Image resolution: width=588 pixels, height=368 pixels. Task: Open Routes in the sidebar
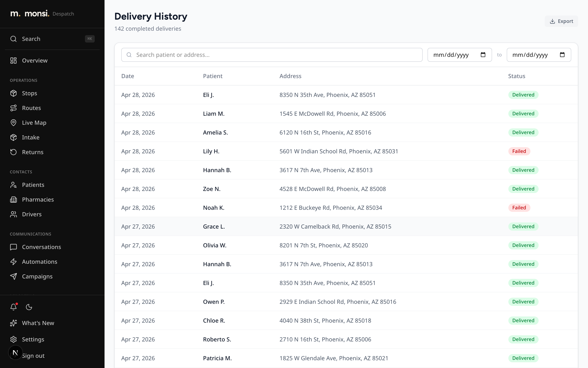click(x=52, y=108)
